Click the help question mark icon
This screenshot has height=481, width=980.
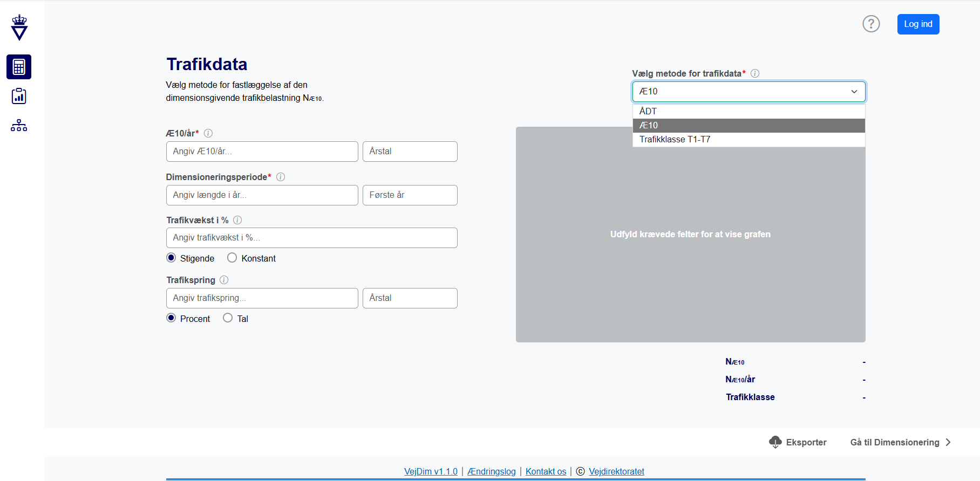pyautogui.click(x=871, y=24)
